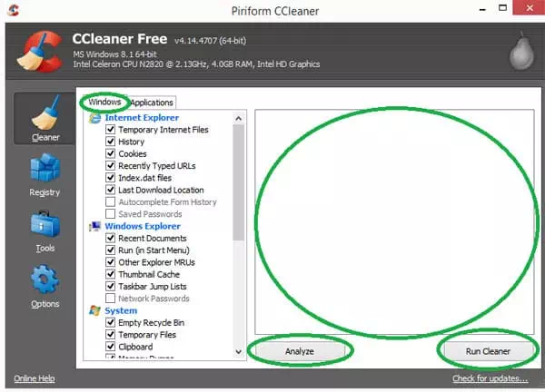
Task: Uncheck the Cookies checkbox
Action: click(x=111, y=153)
